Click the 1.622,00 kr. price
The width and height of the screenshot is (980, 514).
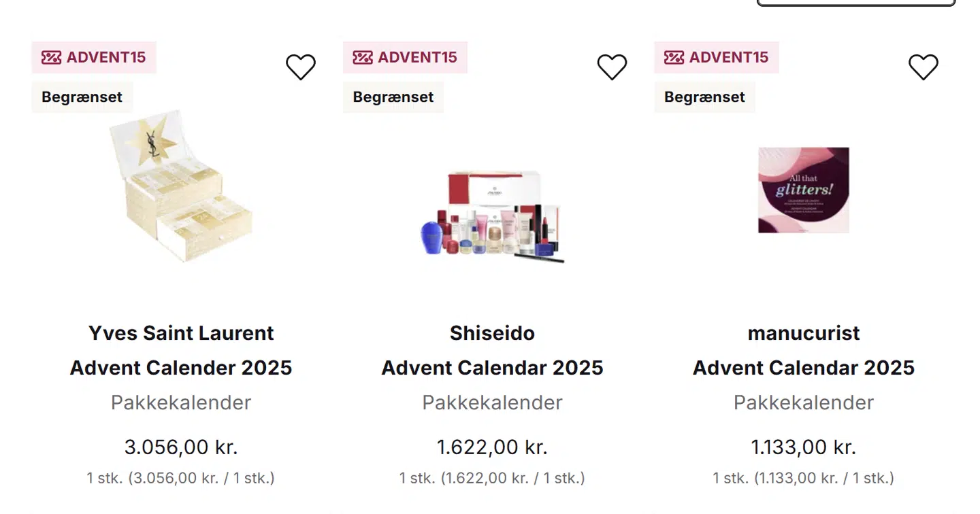click(x=492, y=447)
